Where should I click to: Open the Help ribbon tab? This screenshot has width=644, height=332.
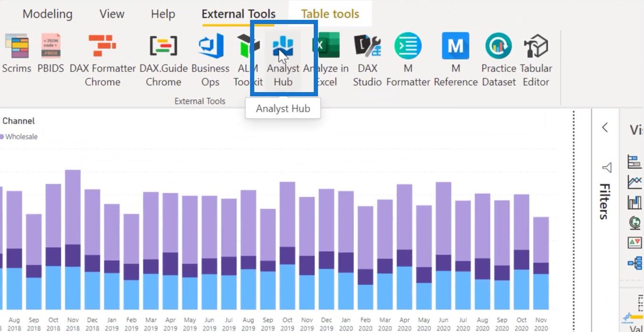click(163, 14)
